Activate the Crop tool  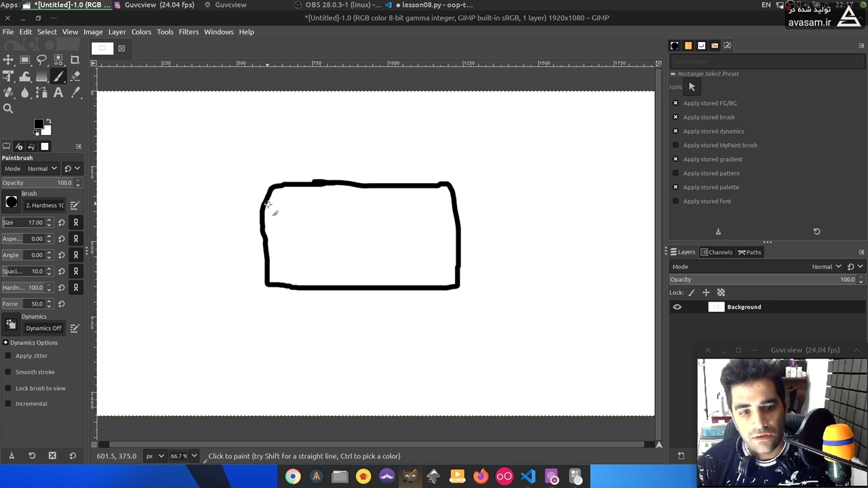75,60
